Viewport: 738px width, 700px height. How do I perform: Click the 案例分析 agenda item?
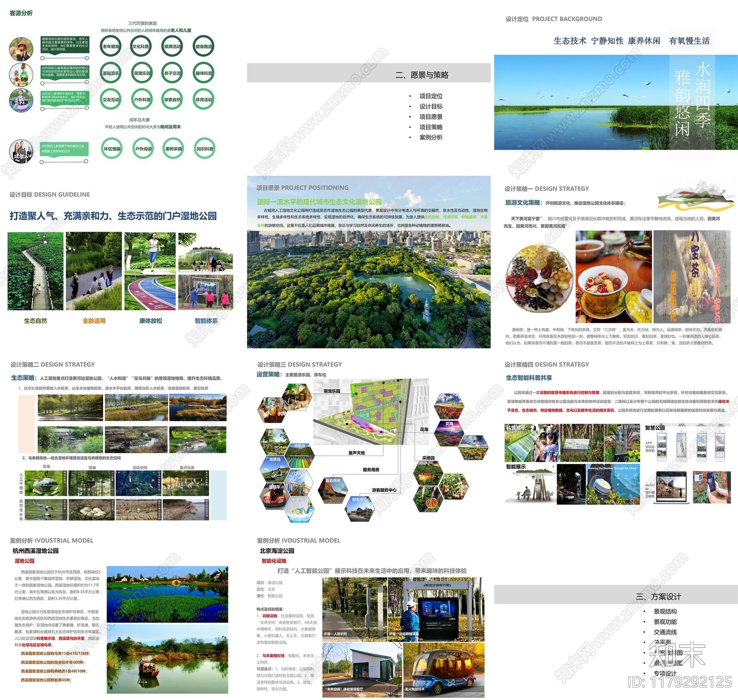431,137
